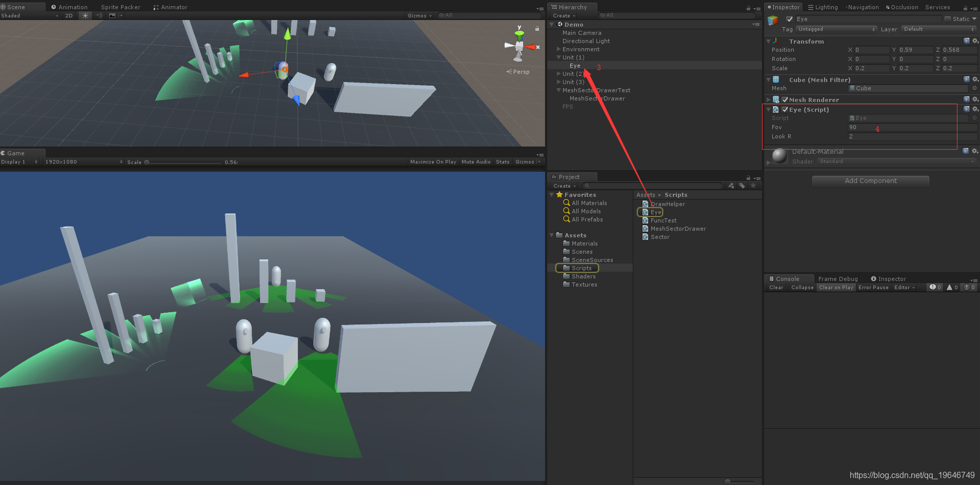Search project by label tag icon
The height and width of the screenshot is (485, 980).
742,186
